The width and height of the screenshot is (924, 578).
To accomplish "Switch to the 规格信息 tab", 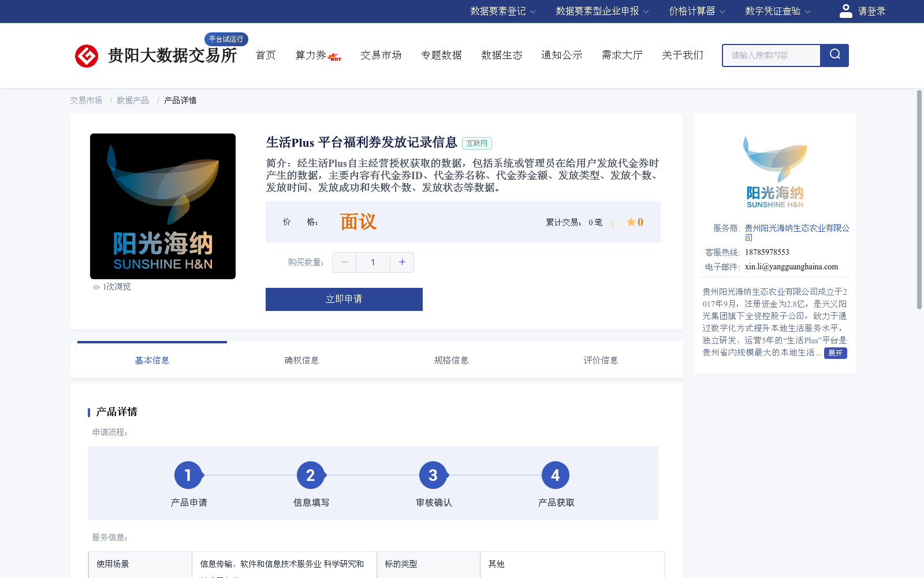I will click(451, 360).
